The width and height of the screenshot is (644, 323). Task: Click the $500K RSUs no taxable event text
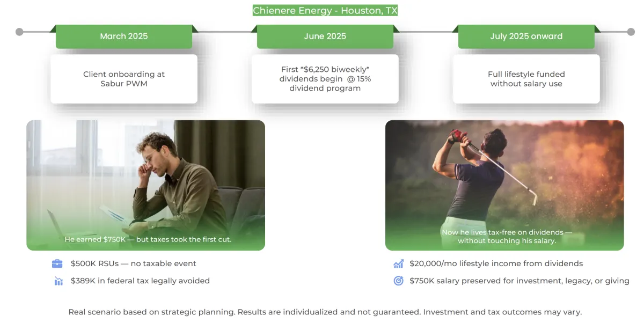pyautogui.click(x=134, y=263)
